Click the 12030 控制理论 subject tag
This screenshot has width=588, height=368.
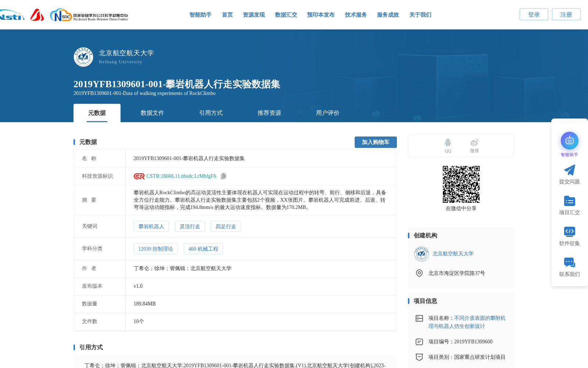156,249
